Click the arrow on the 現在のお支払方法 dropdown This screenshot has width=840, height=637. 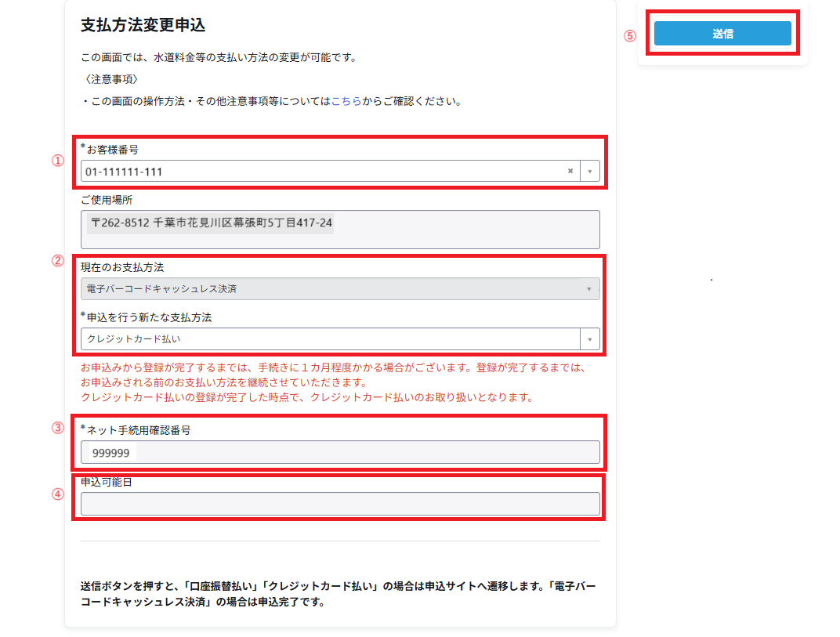pyautogui.click(x=589, y=289)
